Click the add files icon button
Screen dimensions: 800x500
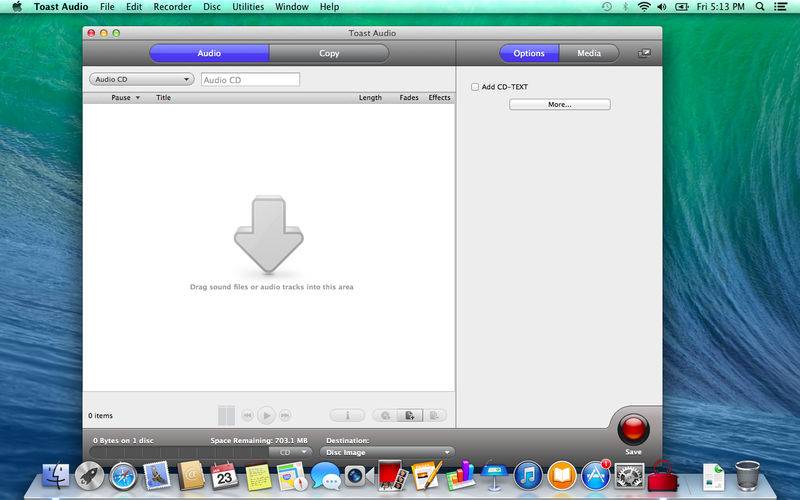point(410,415)
